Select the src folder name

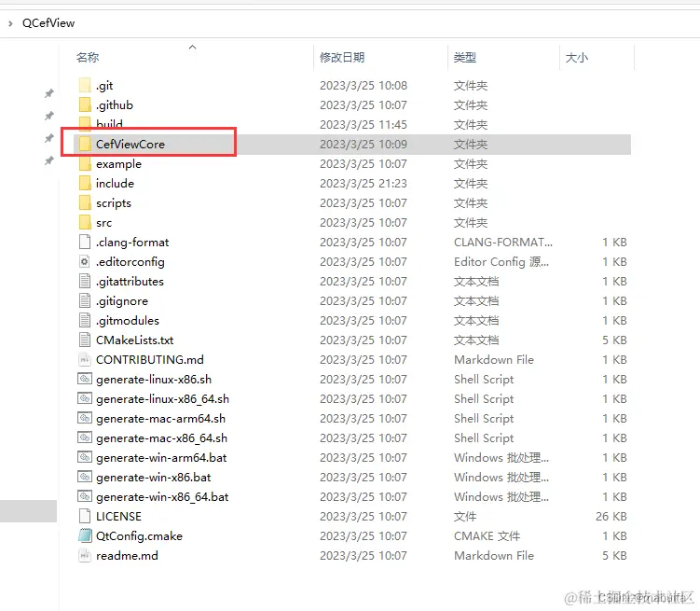104,222
